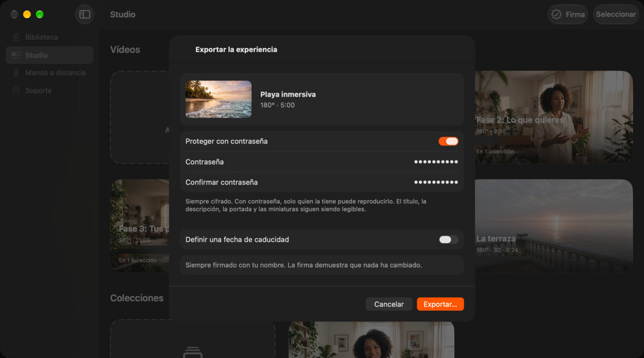Click the Firma seal checkmark icon
The width and height of the screenshot is (644, 358).
click(557, 14)
